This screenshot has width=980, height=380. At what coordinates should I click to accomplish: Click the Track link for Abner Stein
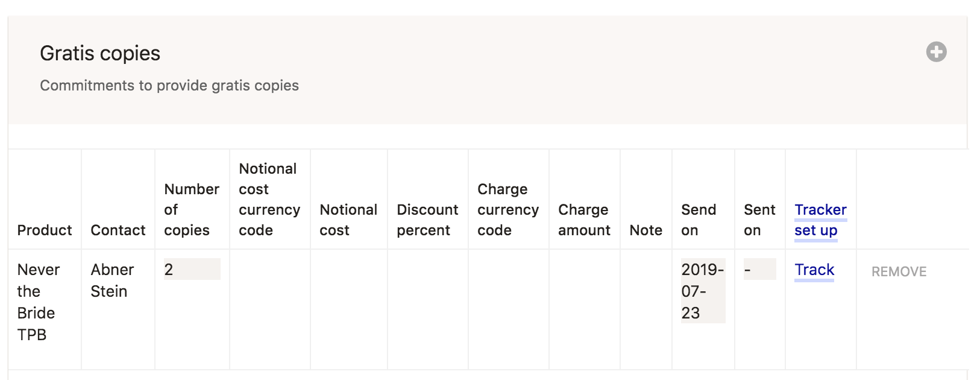coord(814,270)
